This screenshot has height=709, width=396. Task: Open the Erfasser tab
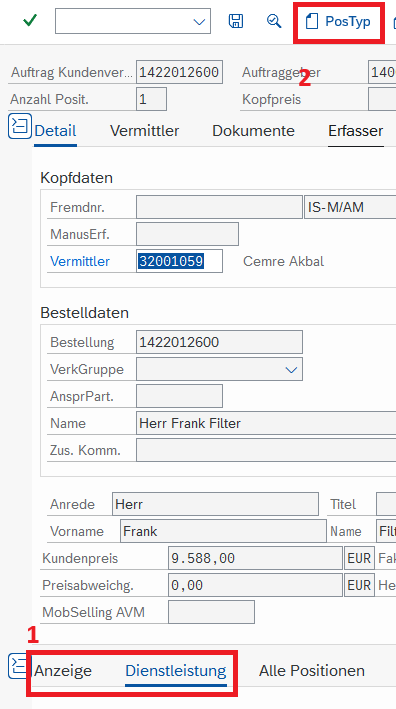pyautogui.click(x=356, y=131)
